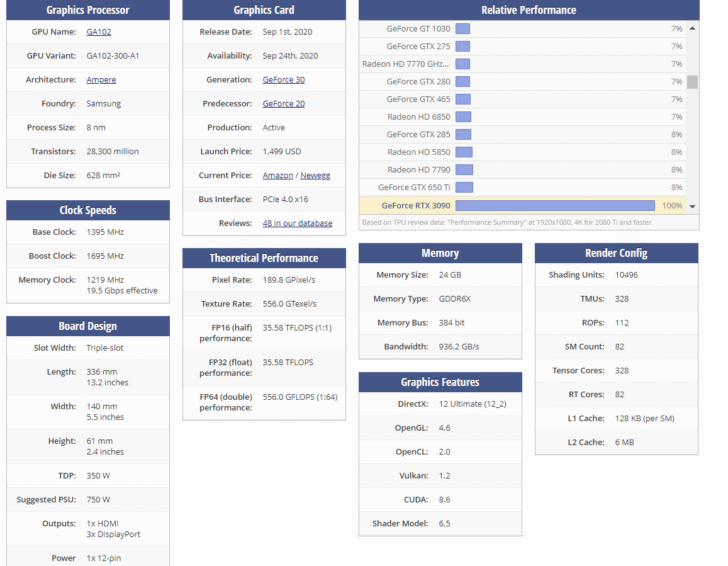
Task: Click the Graphics Features section header
Action: point(440,382)
